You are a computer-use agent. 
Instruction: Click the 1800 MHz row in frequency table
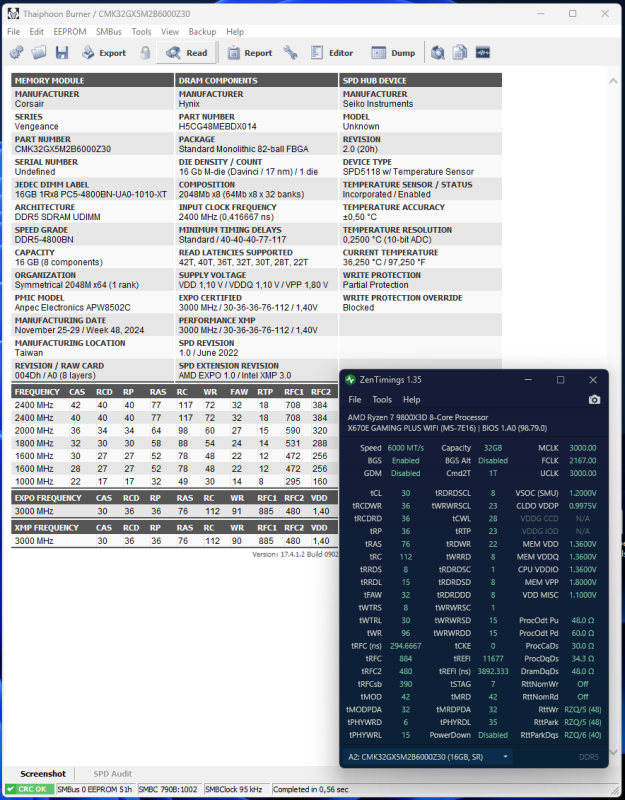(x=174, y=443)
